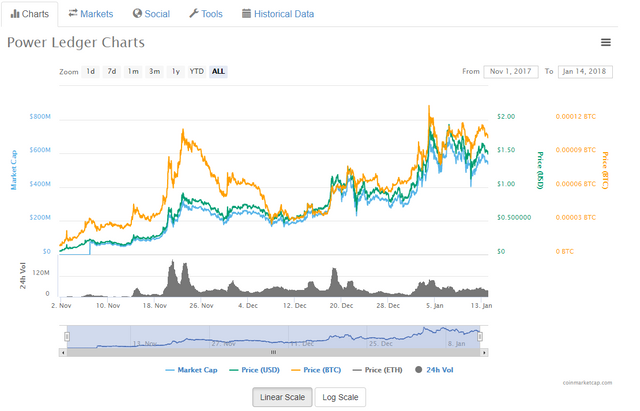Click the "$800M" market cap axis label
This screenshot has width=640, height=411.
pos(40,117)
